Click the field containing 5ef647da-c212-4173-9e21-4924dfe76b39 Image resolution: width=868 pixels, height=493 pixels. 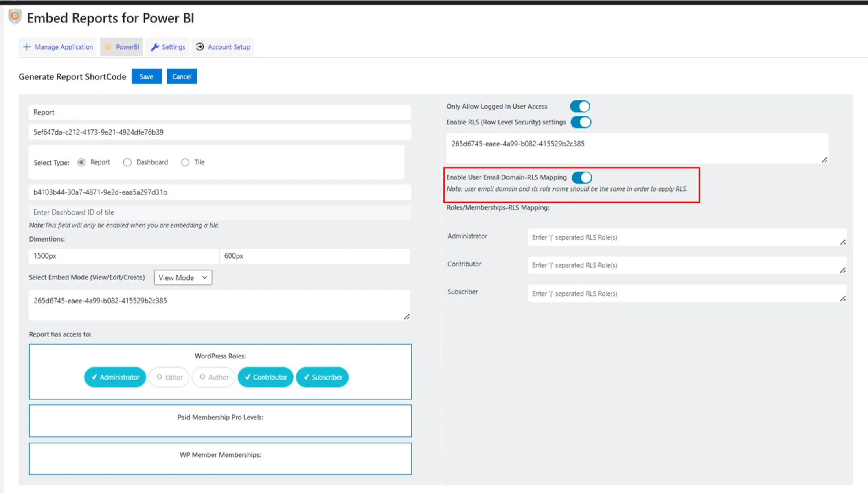pos(220,132)
